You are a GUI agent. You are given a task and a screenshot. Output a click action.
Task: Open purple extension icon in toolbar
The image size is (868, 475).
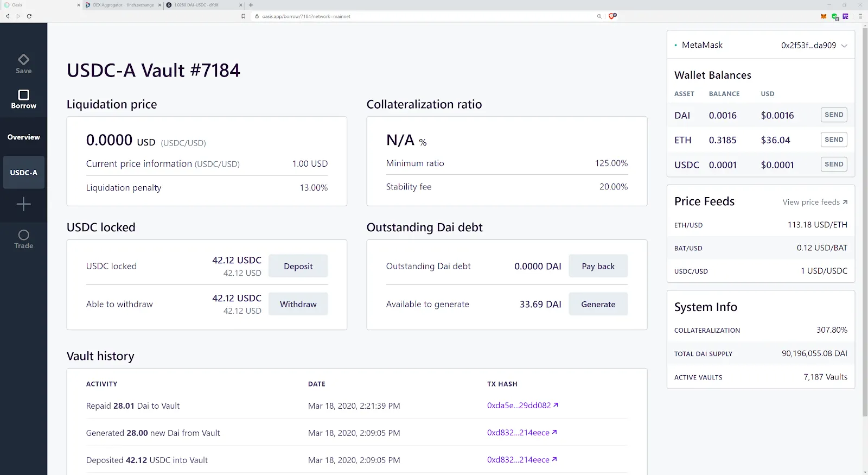[846, 16]
